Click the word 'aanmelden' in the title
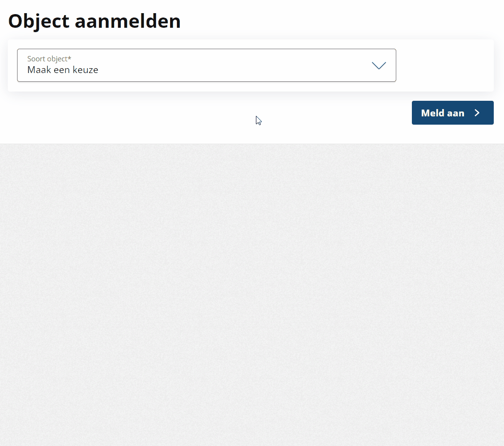The height and width of the screenshot is (446, 504). click(128, 21)
